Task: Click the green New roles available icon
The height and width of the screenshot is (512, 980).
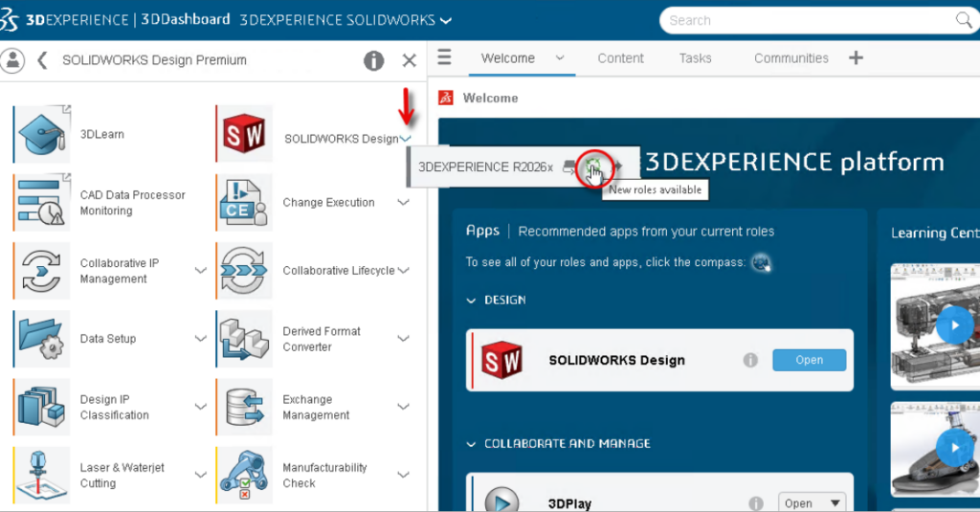Action: pos(592,167)
